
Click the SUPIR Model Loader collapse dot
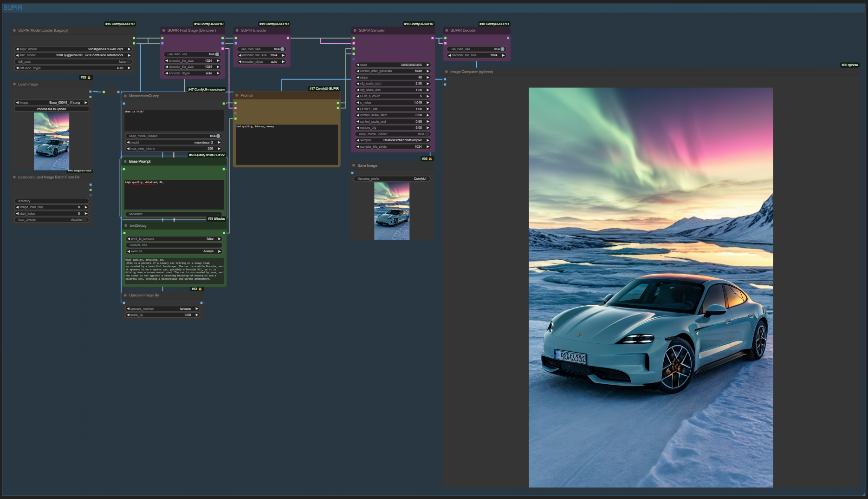[14, 31]
